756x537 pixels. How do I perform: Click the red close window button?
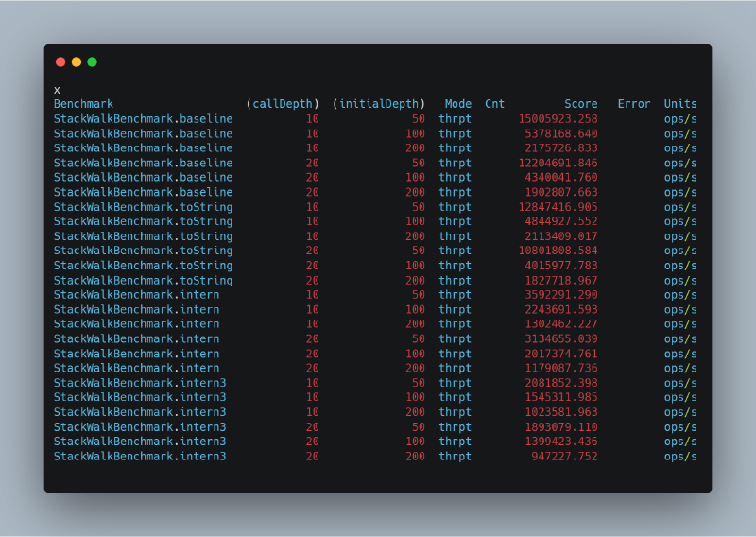click(60, 61)
